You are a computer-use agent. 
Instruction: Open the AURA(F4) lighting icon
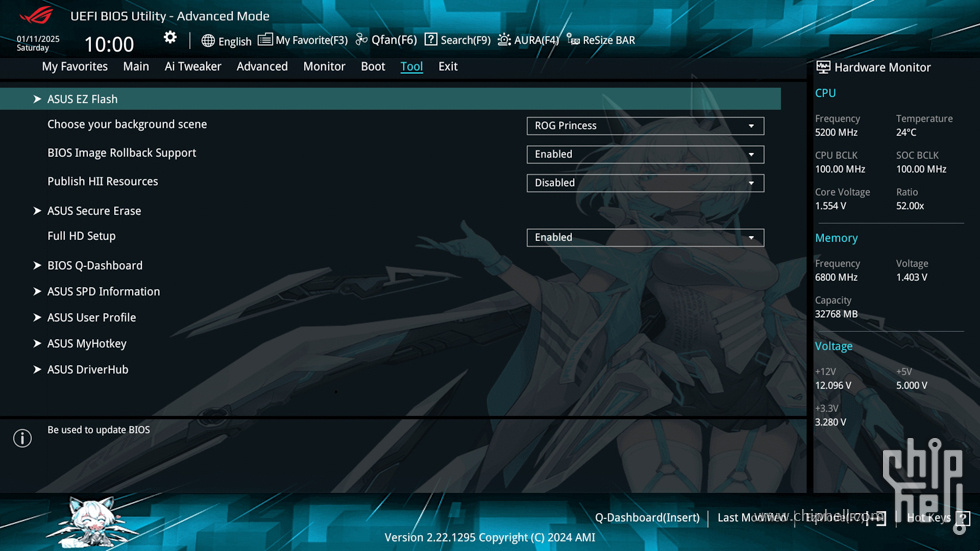pyautogui.click(x=504, y=40)
